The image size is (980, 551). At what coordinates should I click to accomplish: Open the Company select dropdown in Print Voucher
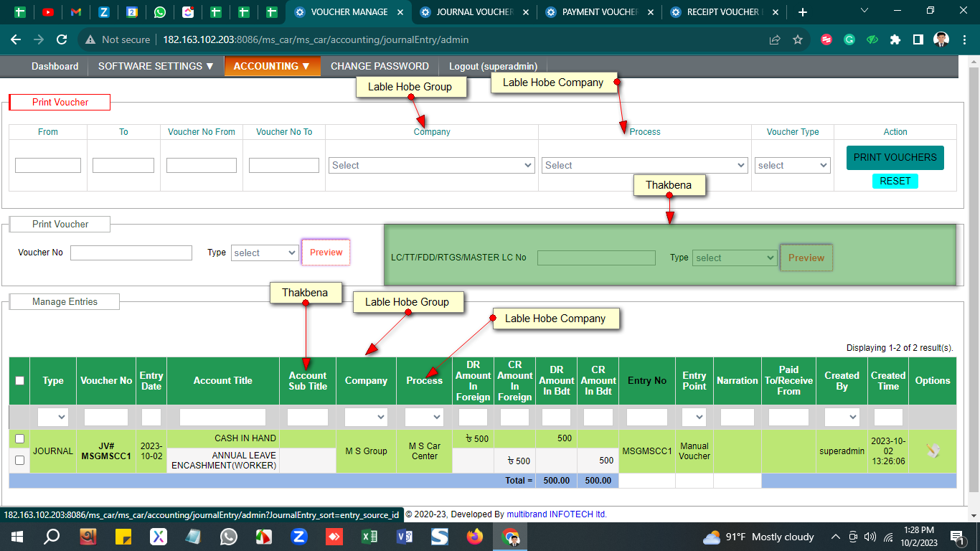(432, 166)
